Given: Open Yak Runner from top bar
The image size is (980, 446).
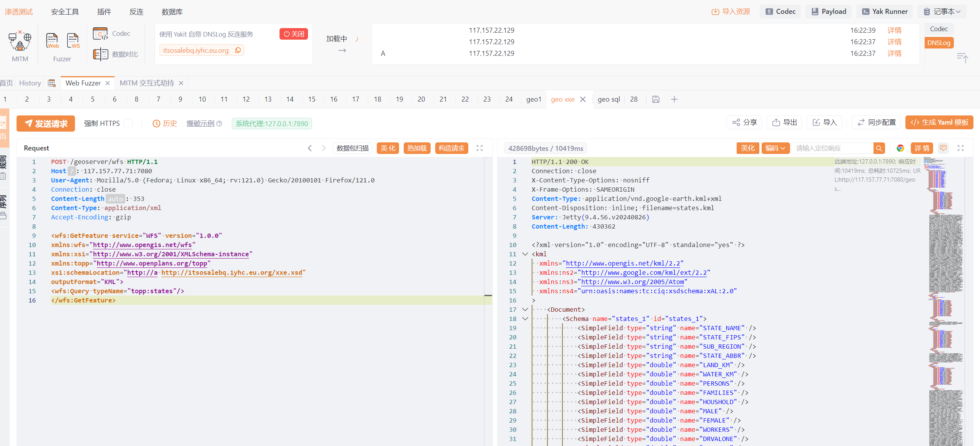Looking at the screenshot, I should (x=885, y=12).
